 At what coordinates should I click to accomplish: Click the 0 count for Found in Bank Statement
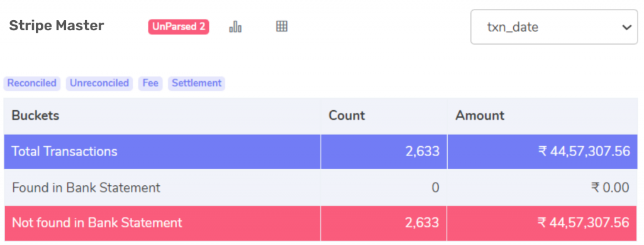coord(435,188)
